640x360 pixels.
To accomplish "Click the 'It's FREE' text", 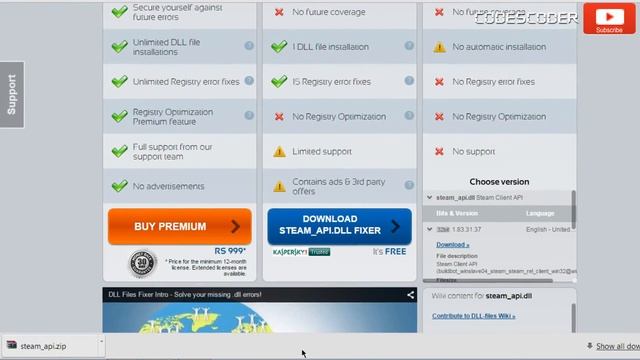I will [389, 251].
